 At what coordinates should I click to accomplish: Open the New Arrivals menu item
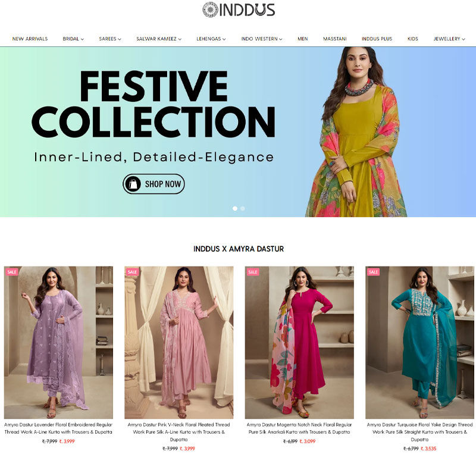pyautogui.click(x=30, y=39)
